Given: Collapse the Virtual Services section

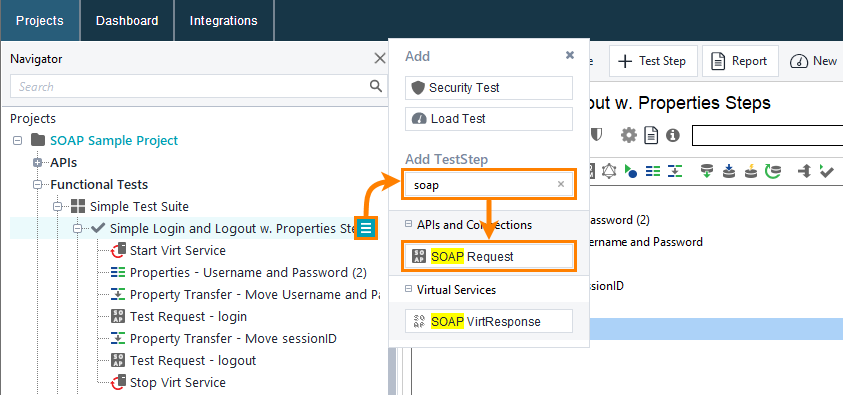Looking at the screenshot, I should point(408,290).
